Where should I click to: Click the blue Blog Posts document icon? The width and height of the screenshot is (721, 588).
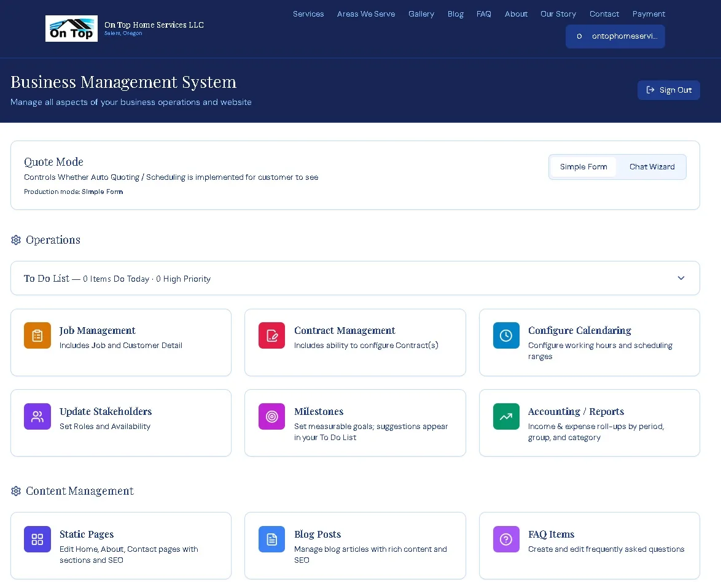(x=271, y=539)
